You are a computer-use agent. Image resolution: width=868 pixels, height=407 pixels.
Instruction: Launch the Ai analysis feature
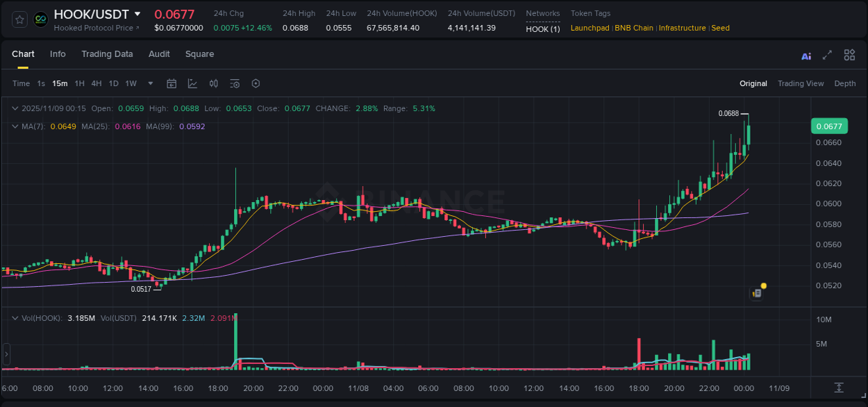coord(806,55)
